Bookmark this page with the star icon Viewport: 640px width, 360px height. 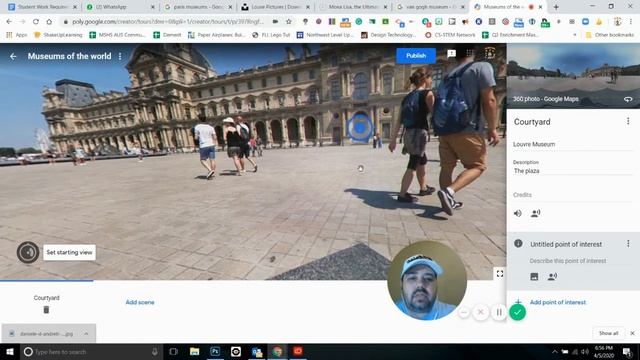click(289, 22)
